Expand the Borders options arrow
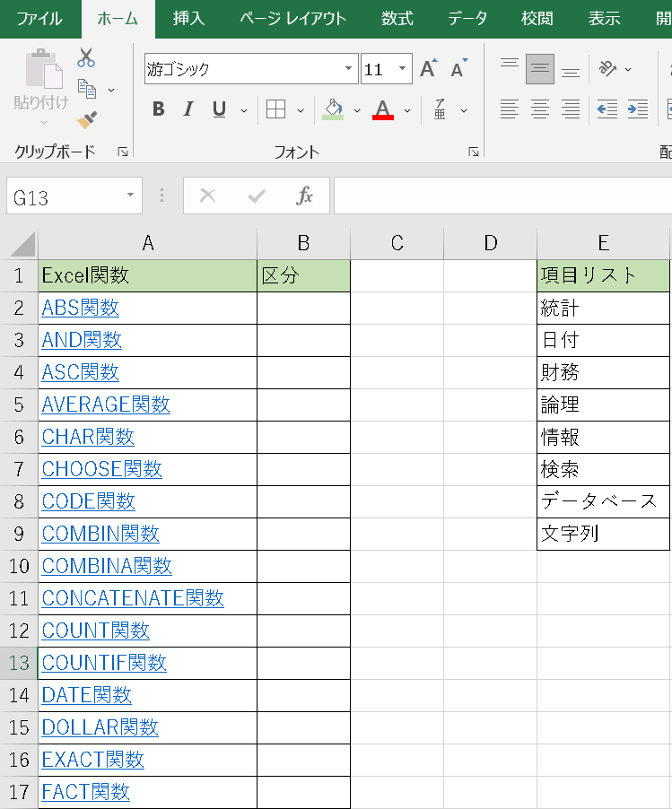Image resolution: width=672 pixels, height=809 pixels. pyautogui.click(x=301, y=110)
